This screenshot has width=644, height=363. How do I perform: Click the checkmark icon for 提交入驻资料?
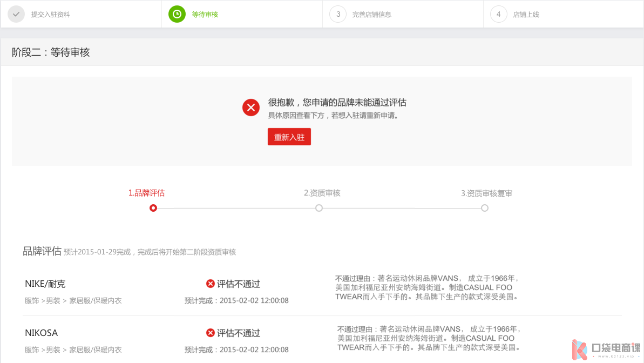tap(17, 15)
